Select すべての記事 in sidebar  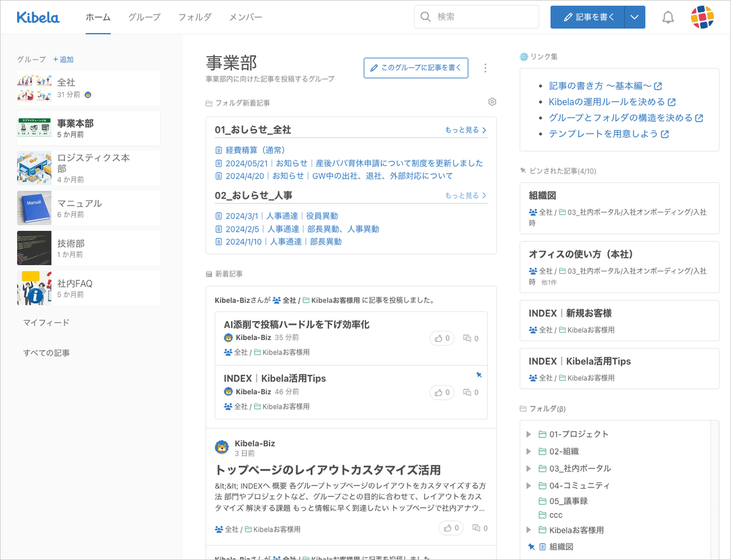(46, 353)
